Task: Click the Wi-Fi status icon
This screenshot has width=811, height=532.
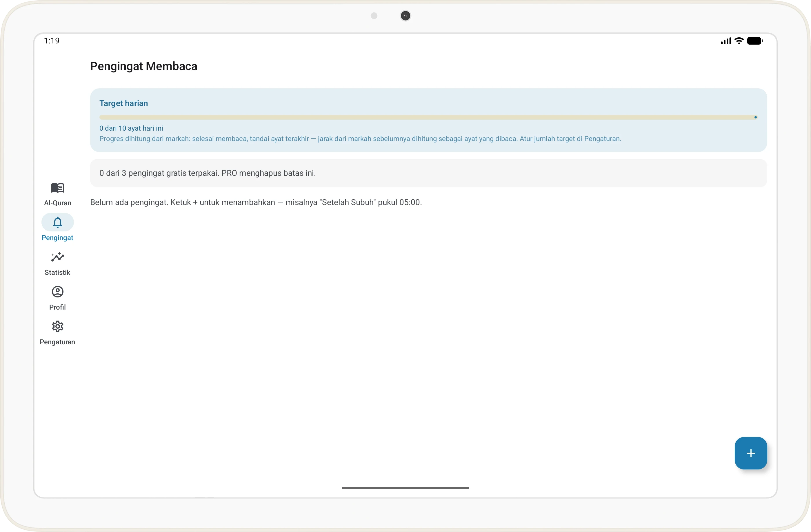Action: [x=739, y=41]
